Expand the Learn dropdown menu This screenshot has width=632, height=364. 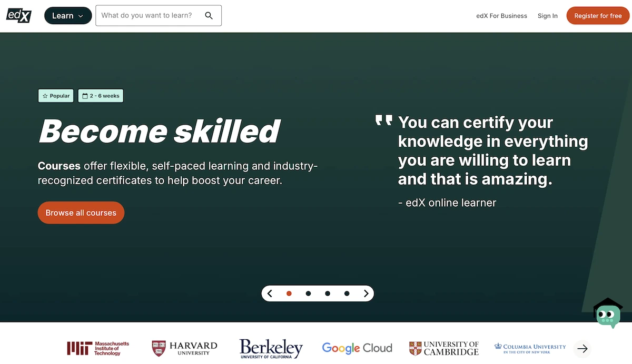(x=68, y=16)
